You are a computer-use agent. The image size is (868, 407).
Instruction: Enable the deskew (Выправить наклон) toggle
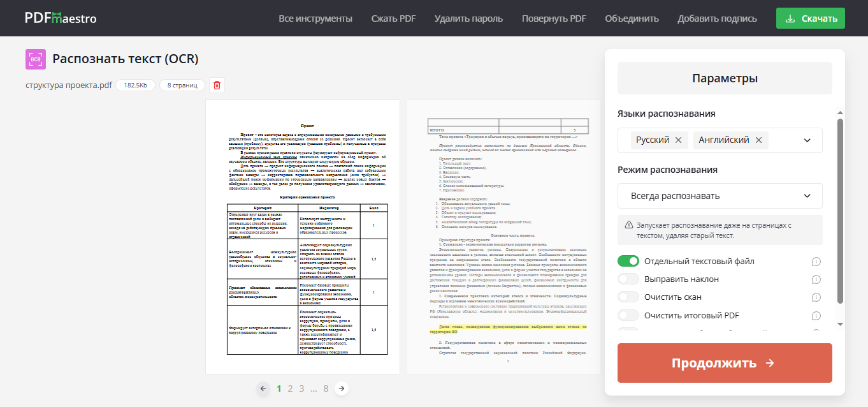click(x=628, y=279)
